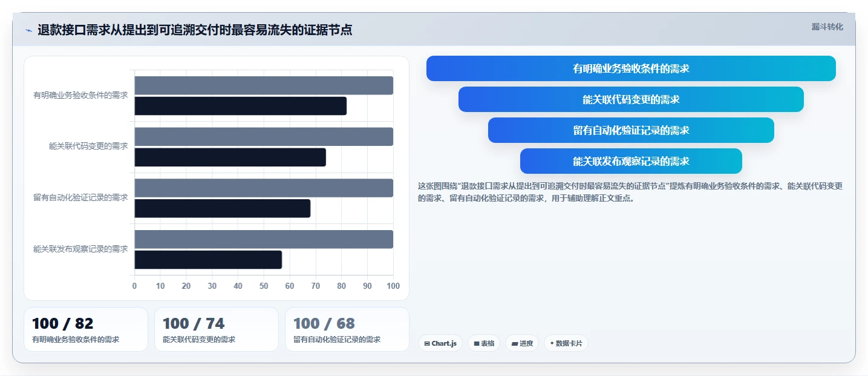This screenshot has width=868, height=376.
Task: Click funnel stage 能关联发布观察记录的需求
Action: pyautogui.click(x=631, y=161)
